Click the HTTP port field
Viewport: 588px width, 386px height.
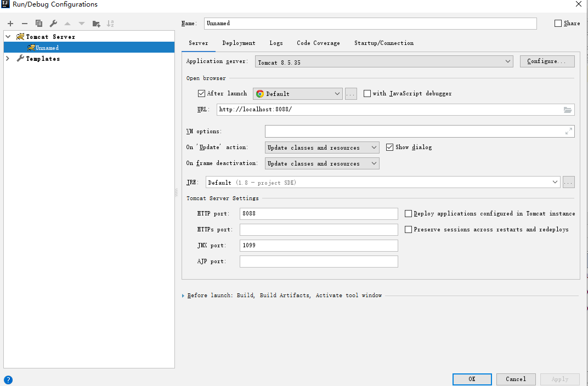[319, 214]
